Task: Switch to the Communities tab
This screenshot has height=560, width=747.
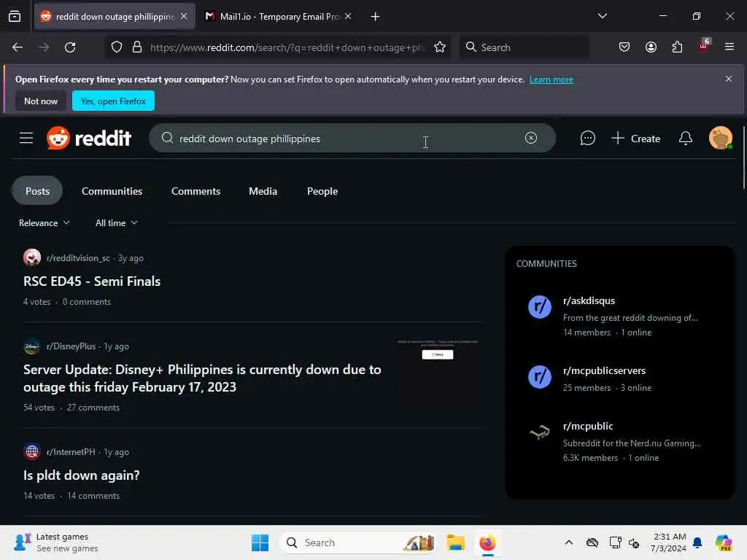Action: coord(112,191)
